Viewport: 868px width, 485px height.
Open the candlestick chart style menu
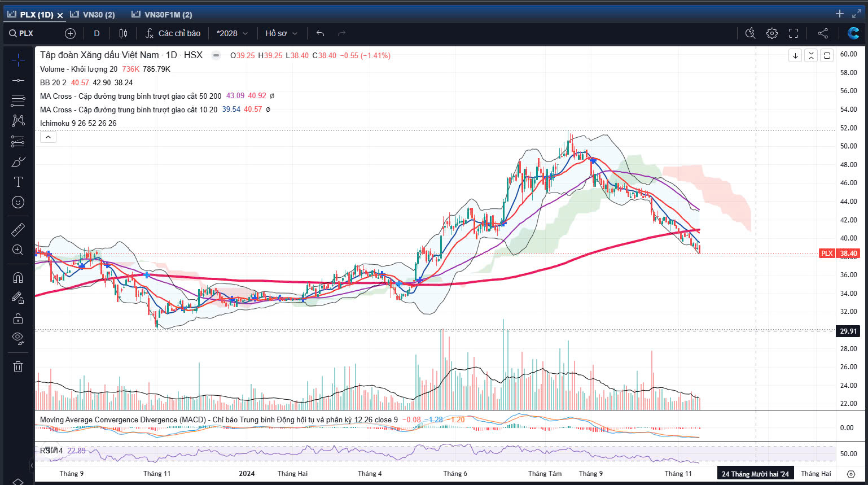coord(123,33)
